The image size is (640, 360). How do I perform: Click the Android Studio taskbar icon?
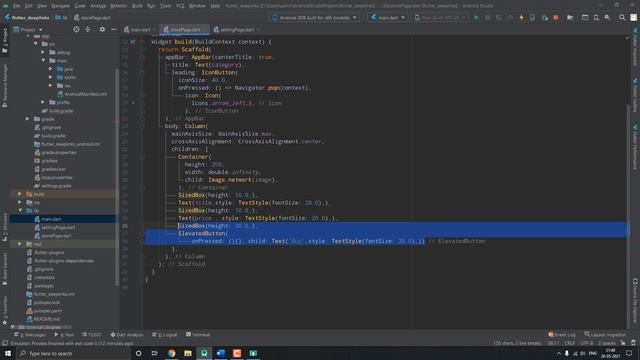(x=204, y=353)
